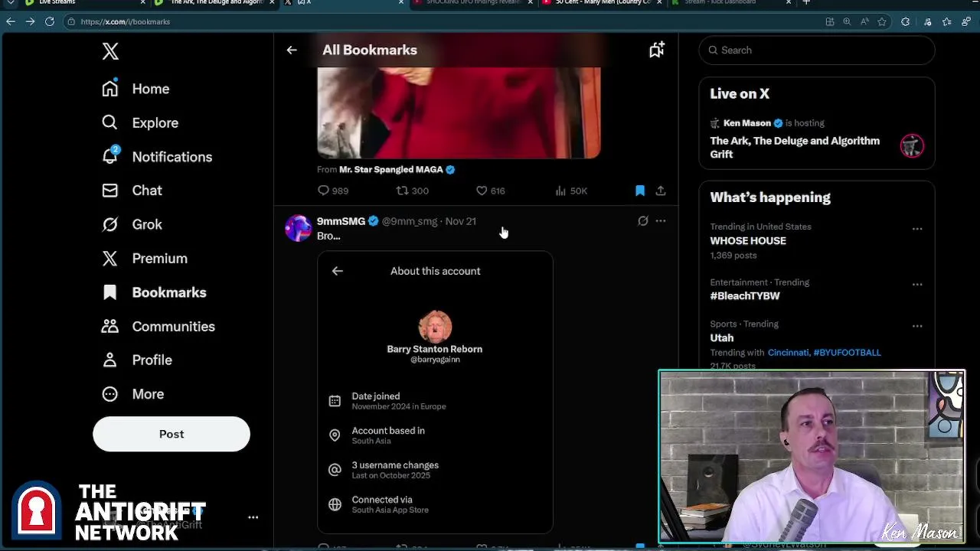The image size is (980, 551).
Task: Open options for #BleachTYBW trend
Action: [x=917, y=285]
